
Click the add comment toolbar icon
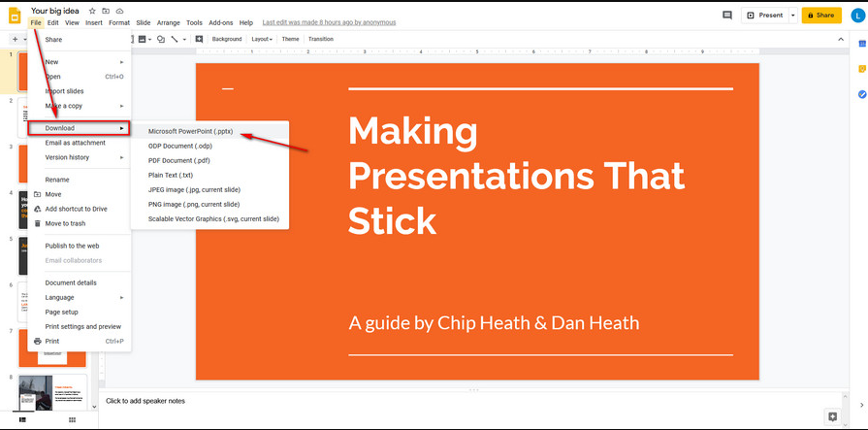[199, 39]
